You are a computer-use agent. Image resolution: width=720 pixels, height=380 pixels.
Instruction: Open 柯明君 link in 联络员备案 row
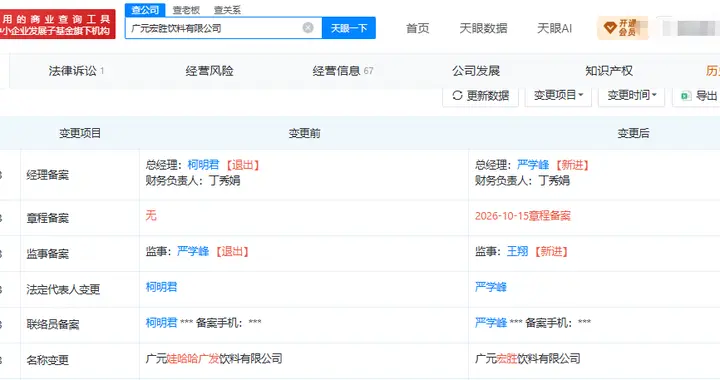(x=162, y=323)
